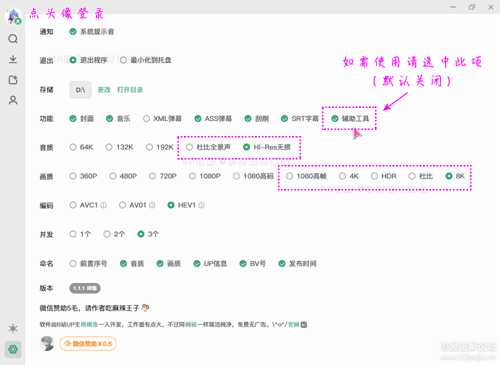Select the 最小化到托盘 option
Screen dimensions: 500x365
pyautogui.click(x=123, y=60)
